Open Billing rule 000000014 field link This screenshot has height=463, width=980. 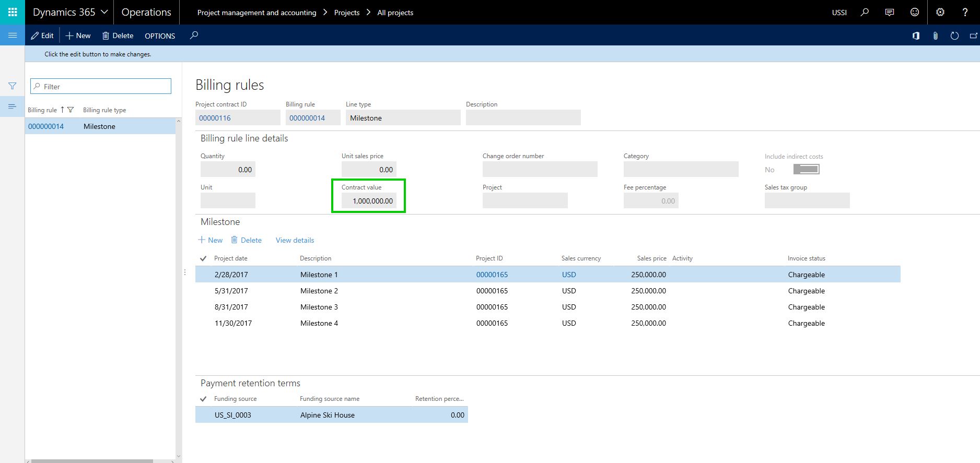coord(307,118)
